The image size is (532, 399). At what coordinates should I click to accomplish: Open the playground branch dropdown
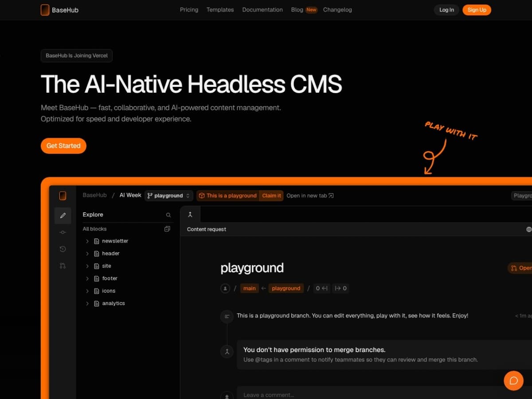point(169,196)
